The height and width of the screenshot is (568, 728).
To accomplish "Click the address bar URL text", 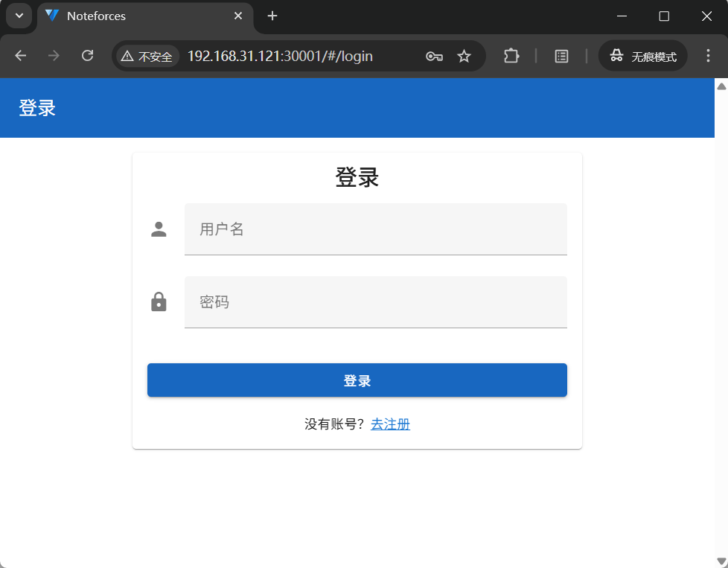I will click(280, 56).
